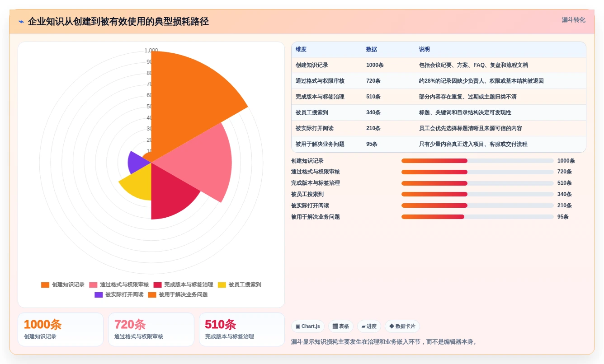The height and width of the screenshot is (364, 604).
Task: Select the 数据卡片 tag chip
Action: coord(402,326)
